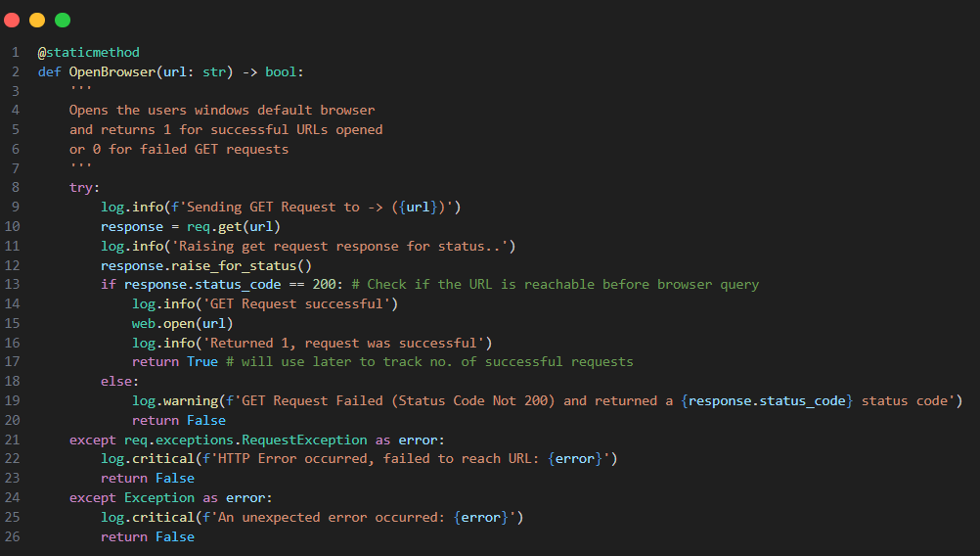Click the 'return True' statement

(175, 362)
